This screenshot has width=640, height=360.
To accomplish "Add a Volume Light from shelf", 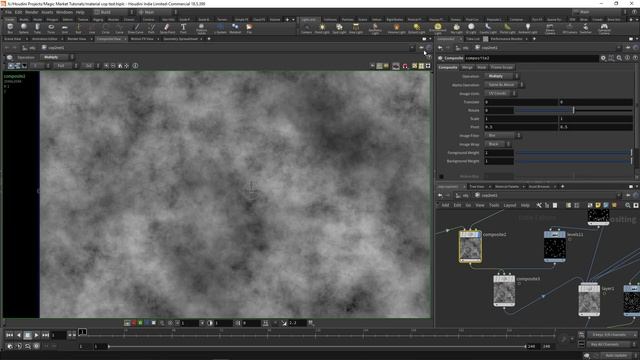I will click(x=396, y=28).
